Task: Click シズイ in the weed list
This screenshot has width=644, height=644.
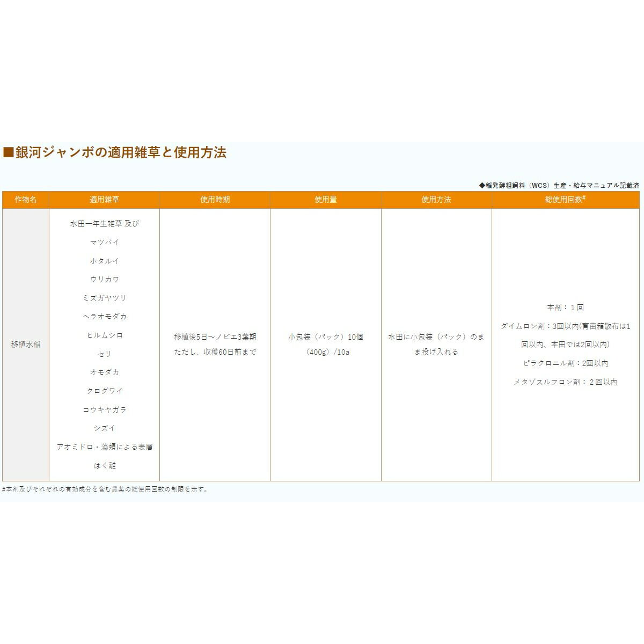Action: (105, 428)
